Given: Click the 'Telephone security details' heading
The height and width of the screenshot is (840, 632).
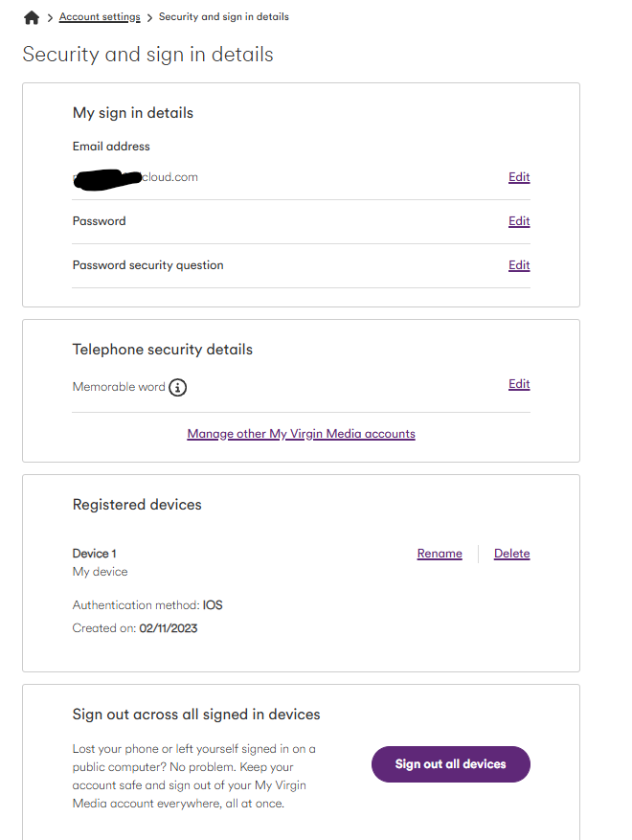Looking at the screenshot, I should pyautogui.click(x=163, y=350).
